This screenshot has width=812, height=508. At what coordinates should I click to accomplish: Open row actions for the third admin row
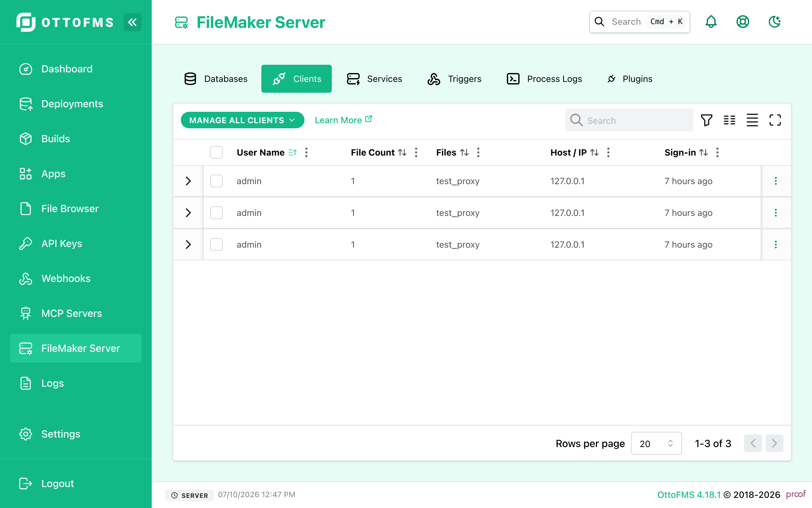tap(776, 244)
